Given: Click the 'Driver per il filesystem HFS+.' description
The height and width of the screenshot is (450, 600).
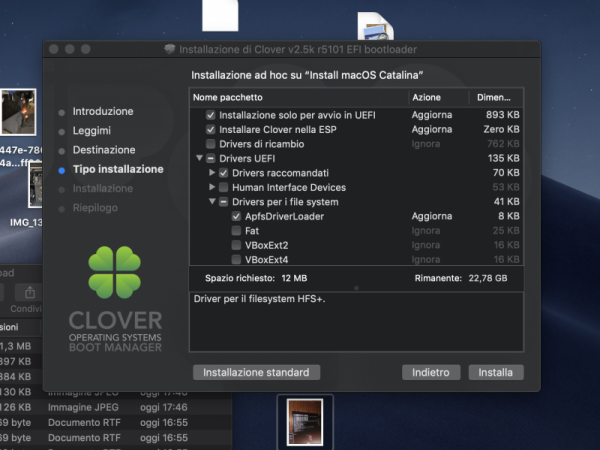Looking at the screenshot, I should pyautogui.click(x=259, y=299).
